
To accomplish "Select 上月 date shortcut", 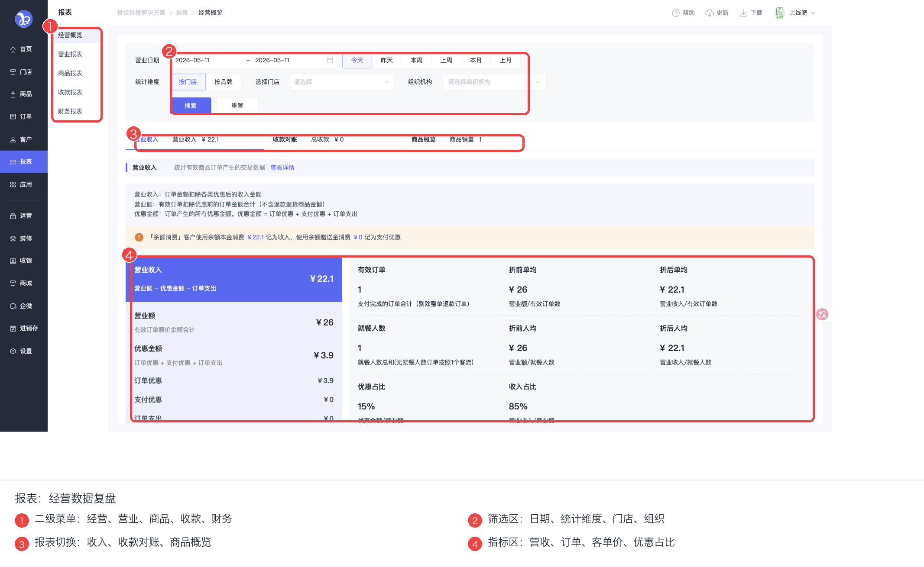I will tap(506, 60).
